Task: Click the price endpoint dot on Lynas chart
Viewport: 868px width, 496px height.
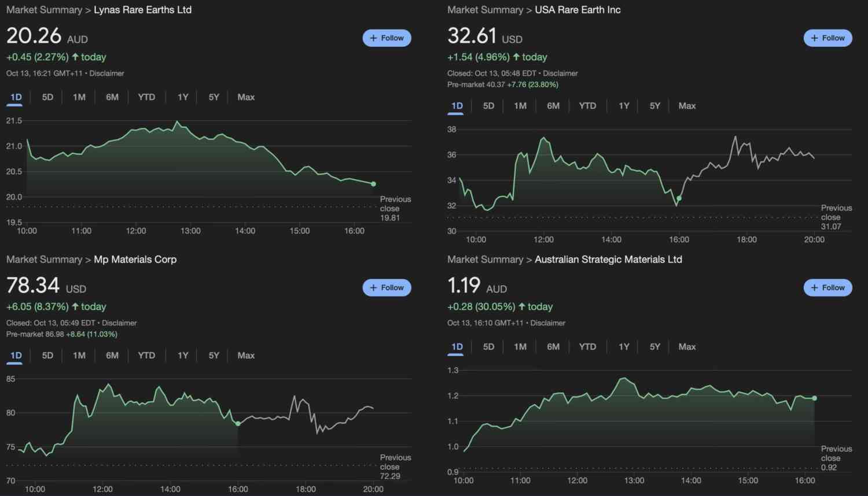Action: click(373, 184)
